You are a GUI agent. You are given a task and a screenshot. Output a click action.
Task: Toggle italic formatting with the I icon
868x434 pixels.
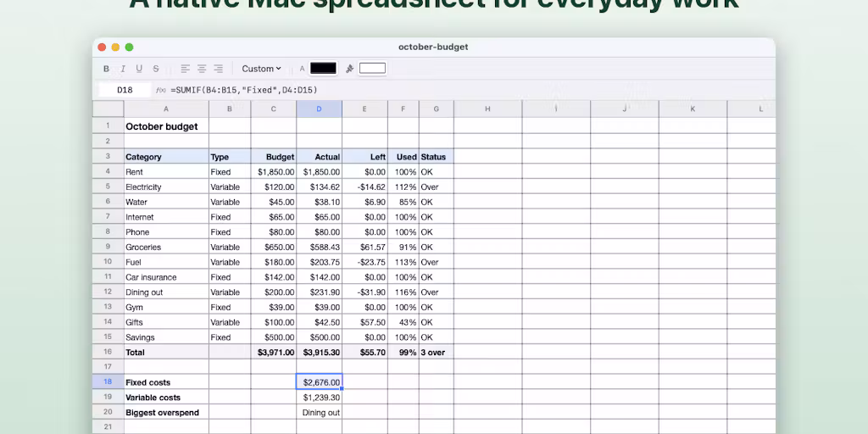[x=123, y=69]
